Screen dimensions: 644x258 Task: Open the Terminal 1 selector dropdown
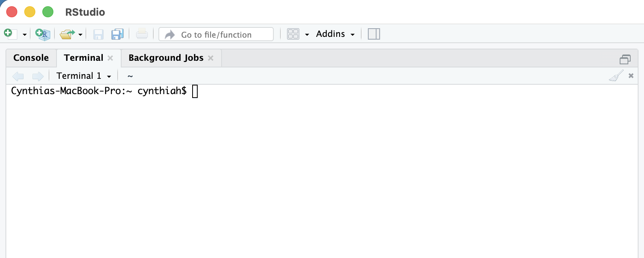point(84,76)
